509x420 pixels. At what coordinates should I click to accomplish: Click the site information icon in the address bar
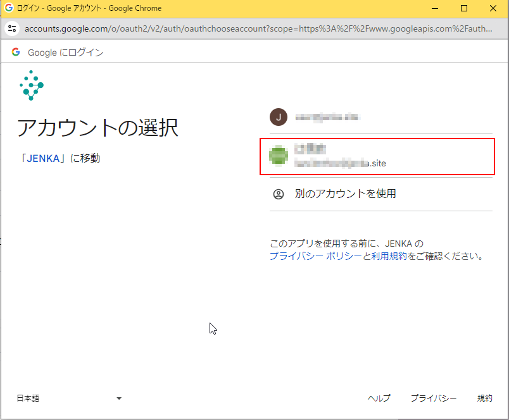pos(12,28)
